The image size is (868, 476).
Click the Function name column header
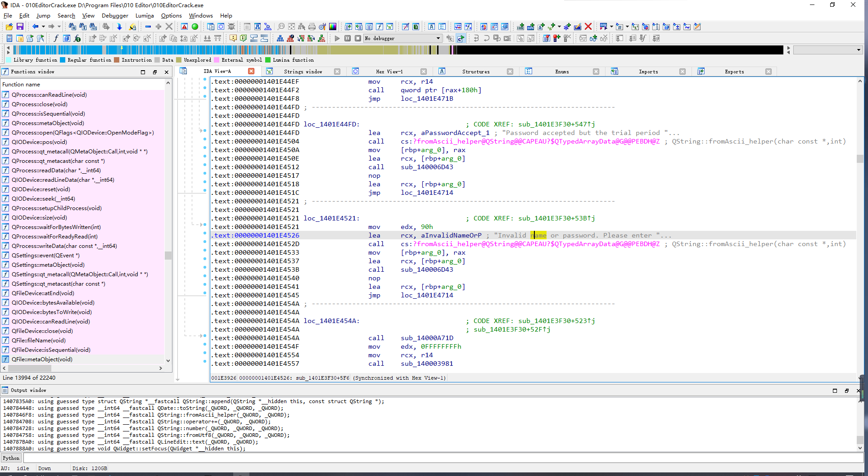83,84
